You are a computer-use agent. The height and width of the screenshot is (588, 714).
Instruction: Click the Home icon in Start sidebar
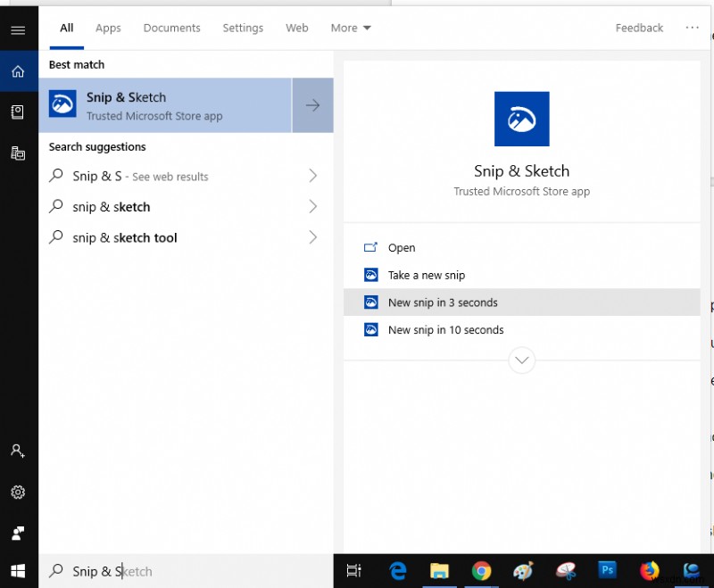18,70
